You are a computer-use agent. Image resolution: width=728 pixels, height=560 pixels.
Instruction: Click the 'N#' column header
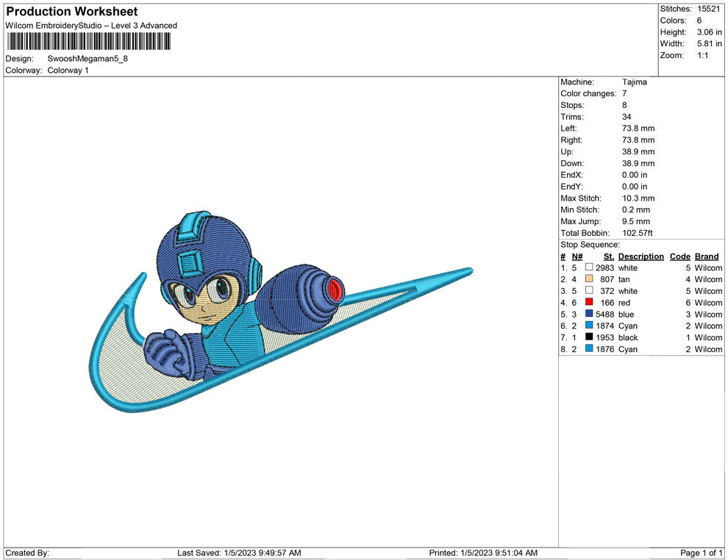577,256
